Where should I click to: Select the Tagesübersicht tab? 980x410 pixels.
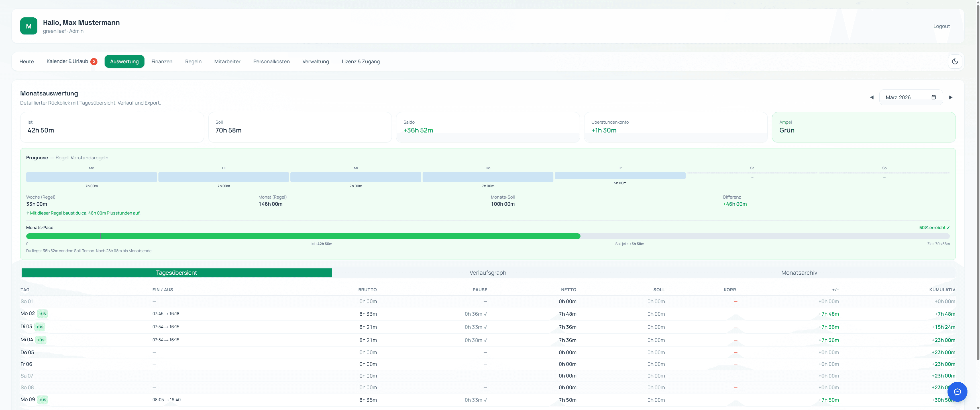(176, 273)
